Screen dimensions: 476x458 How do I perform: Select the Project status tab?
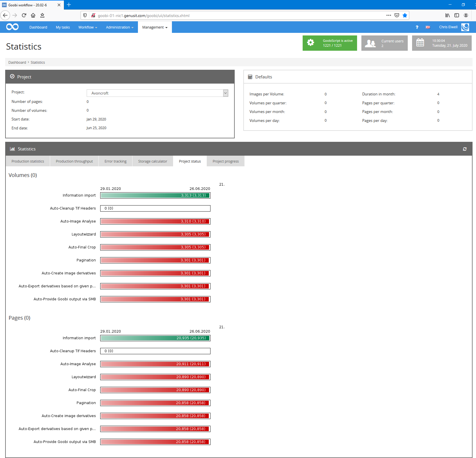point(190,161)
